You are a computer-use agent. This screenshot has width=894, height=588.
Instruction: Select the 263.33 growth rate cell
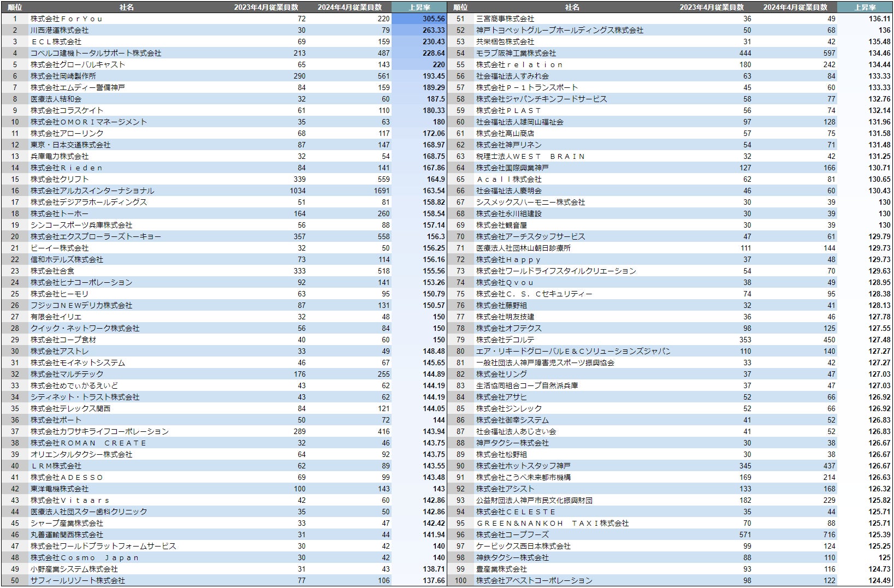coord(434,30)
